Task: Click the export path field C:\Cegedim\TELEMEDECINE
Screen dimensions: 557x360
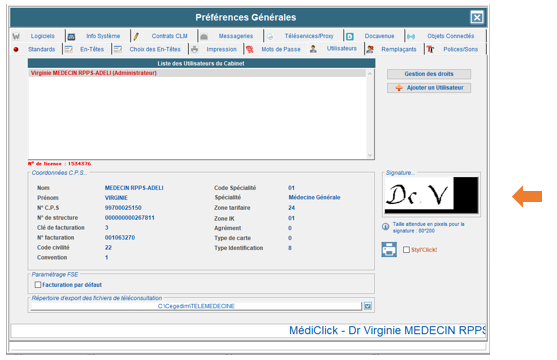Action: click(196, 306)
